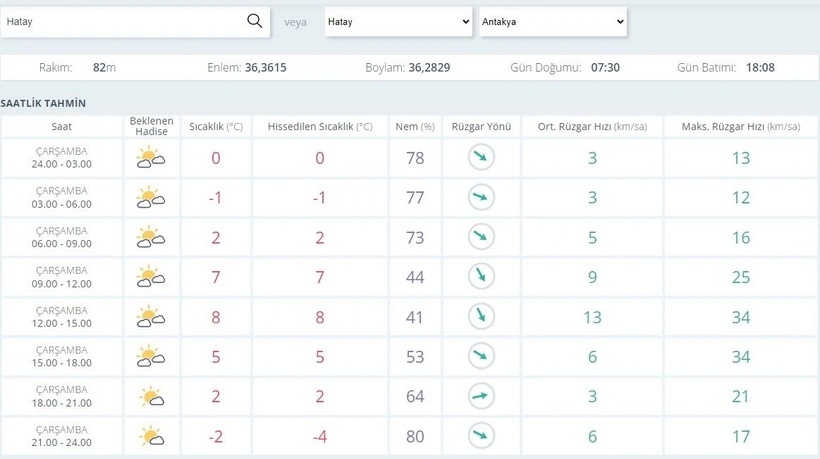Click weather icon for 09.00-12.00 row
Viewport: 820px width, 459px height.
pyautogui.click(x=151, y=277)
